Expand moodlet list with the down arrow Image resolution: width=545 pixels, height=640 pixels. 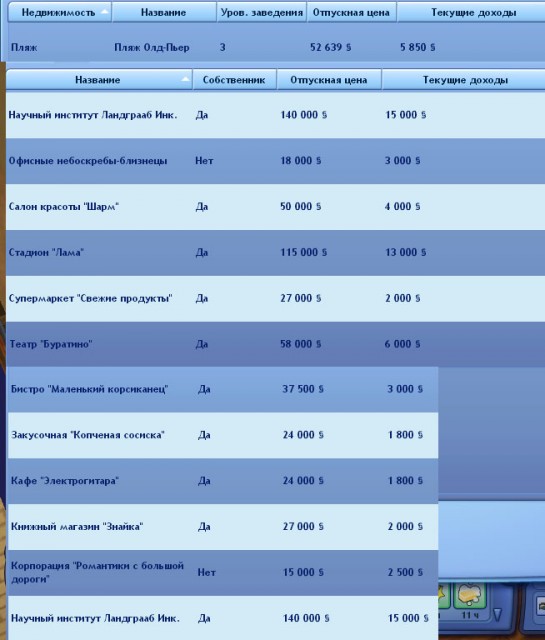[496, 615]
